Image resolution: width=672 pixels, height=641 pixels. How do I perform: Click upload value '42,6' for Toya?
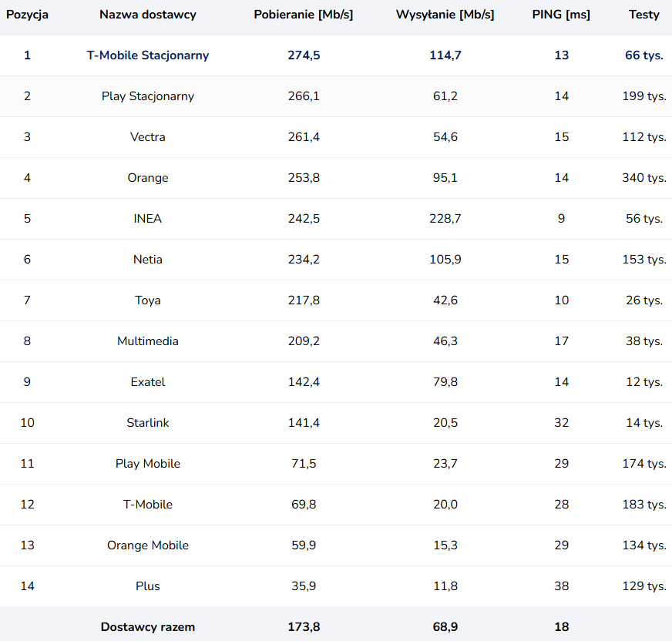[x=445, y=300]
